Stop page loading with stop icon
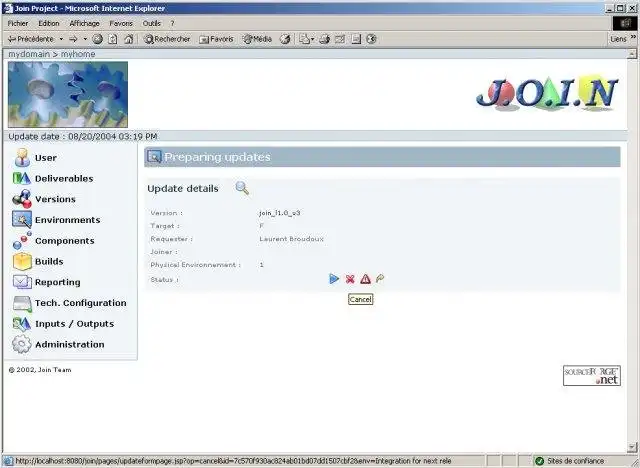640x468 pixels. 97,39
